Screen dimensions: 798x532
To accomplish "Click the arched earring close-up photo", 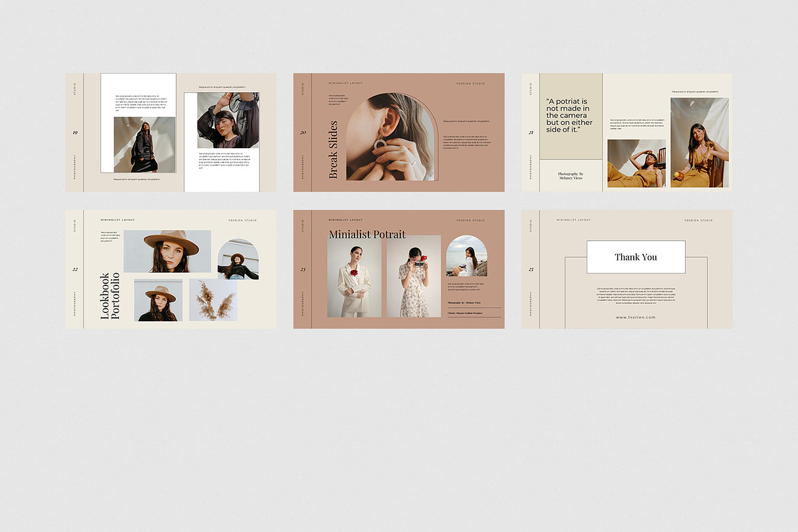I will (x=390, y=137).
